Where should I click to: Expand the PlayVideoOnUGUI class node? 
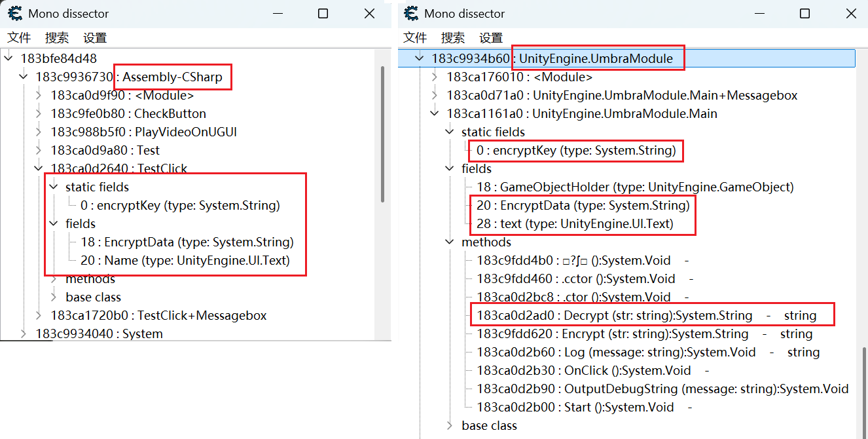[x=40, y=132]
